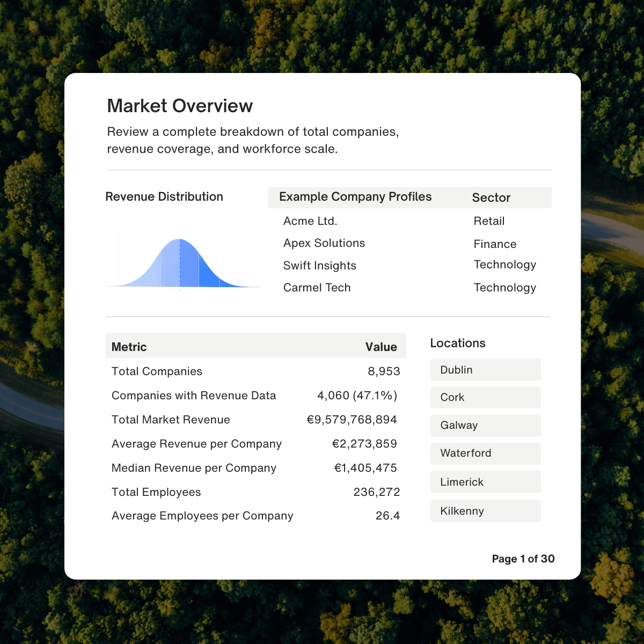Image resolution: width=644 pixels, height=644 pixels.
Task: Click the Page 1 of 30 indicator
Action: click(523, 559)
